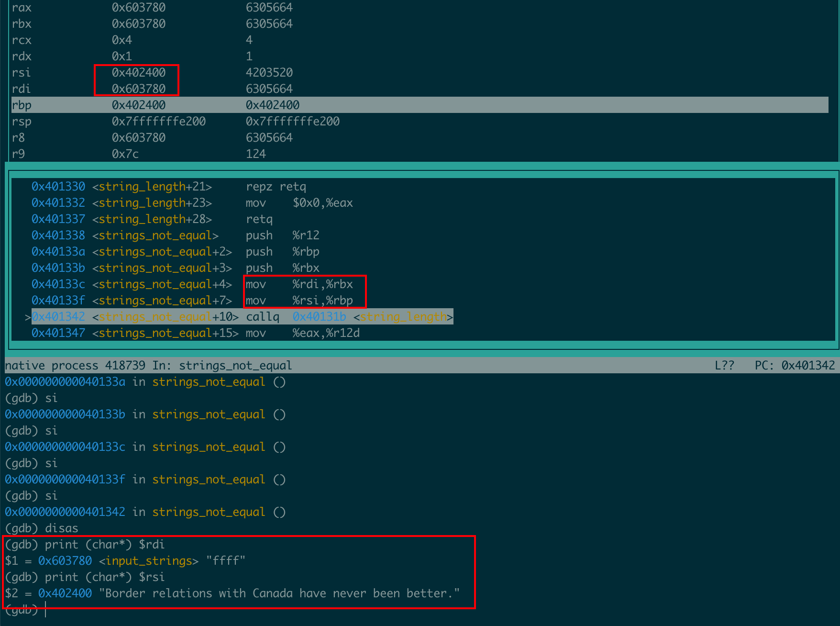The width and height of the screenshot is (840, 626).
Task: Click mov %rdi,%rbx instruction
Action: (x=299, y=284)
